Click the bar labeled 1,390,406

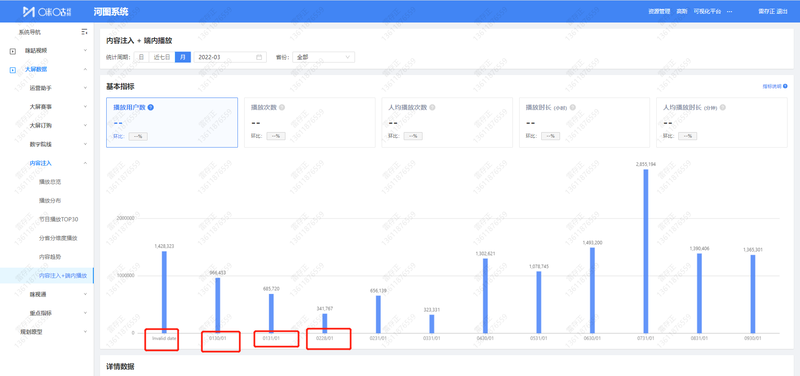[699, 293]
